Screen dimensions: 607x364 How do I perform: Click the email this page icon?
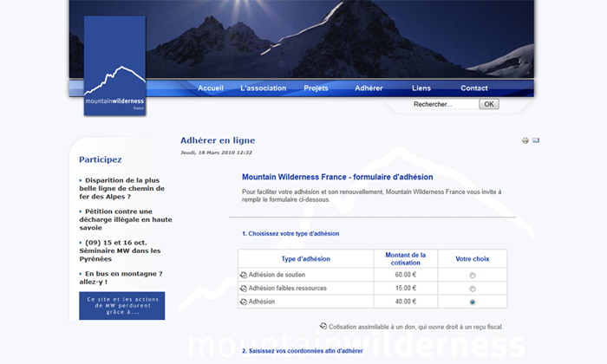coord(536,140)
